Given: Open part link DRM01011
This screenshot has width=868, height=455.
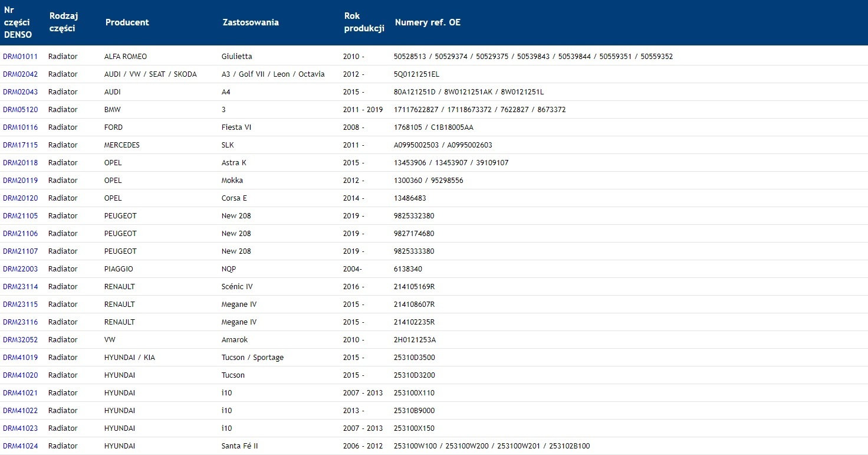Looking at the screenshot, I should 20,57.
